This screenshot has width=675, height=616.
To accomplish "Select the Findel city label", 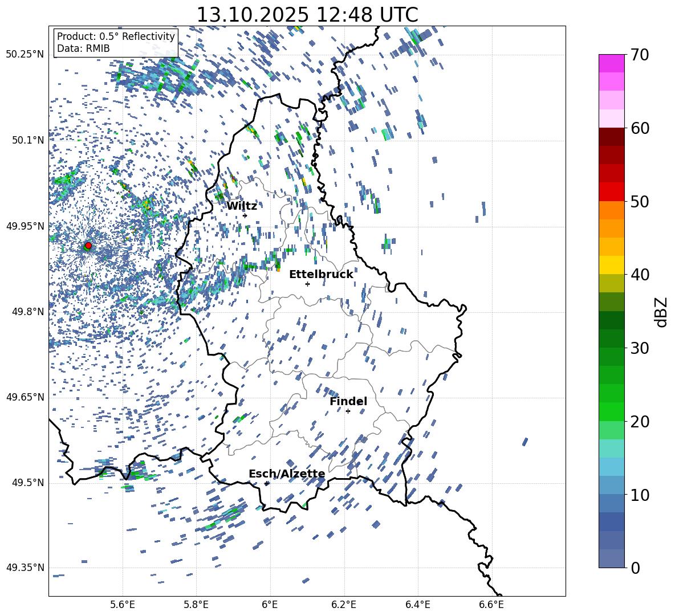I will pyautogui.click(x=348, y=401).
